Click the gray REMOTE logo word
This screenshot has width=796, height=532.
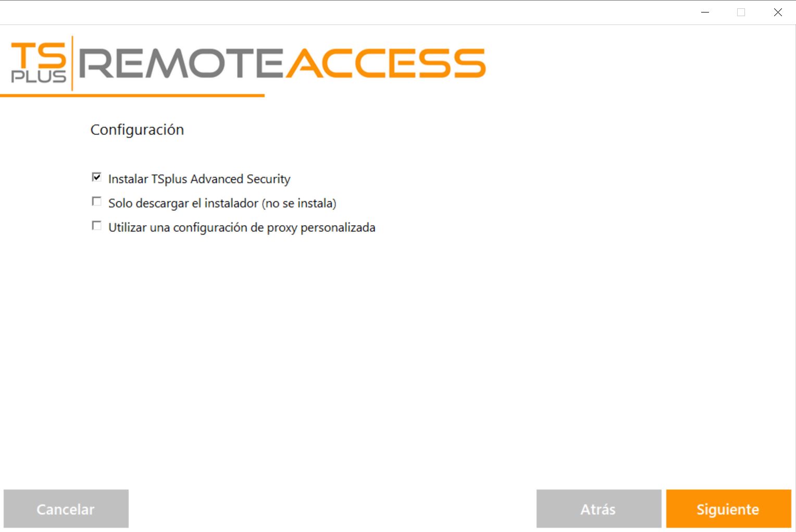pyautogui.click(x=180, y=64)
